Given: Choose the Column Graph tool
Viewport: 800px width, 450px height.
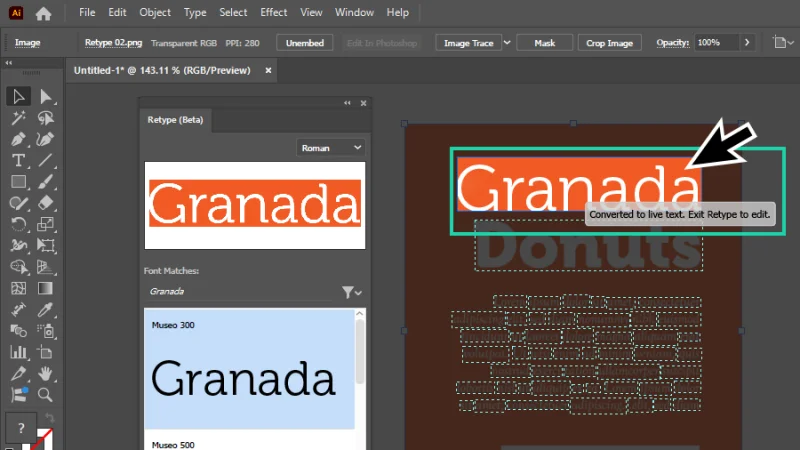Looking at the screenshot, I should coord(18,352).
